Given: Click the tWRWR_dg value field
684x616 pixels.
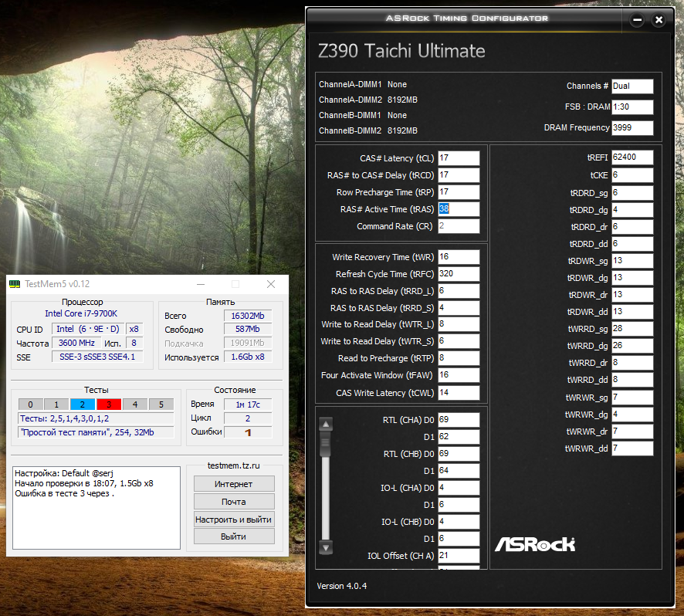Looking at the screenshot, I should coord(632,415).
